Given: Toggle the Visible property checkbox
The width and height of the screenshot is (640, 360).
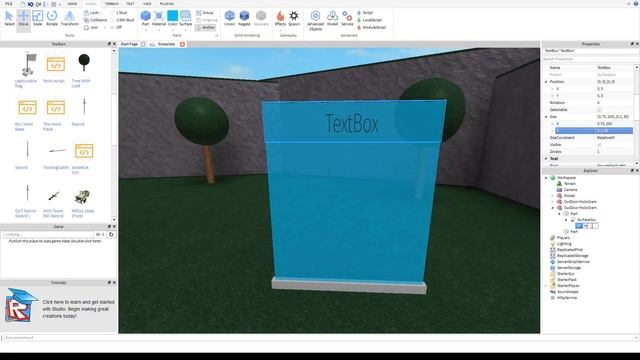Looking at the screenshot, I should [x=600, y=144].
